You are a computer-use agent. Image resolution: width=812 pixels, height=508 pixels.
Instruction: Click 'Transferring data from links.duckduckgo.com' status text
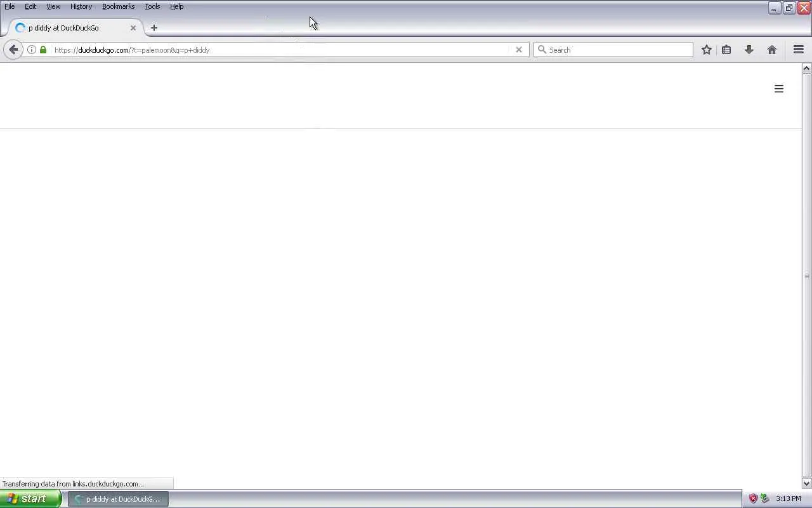[73, 484]
